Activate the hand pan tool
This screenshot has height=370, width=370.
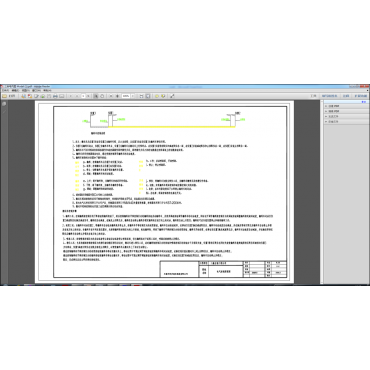click(102, 96)
